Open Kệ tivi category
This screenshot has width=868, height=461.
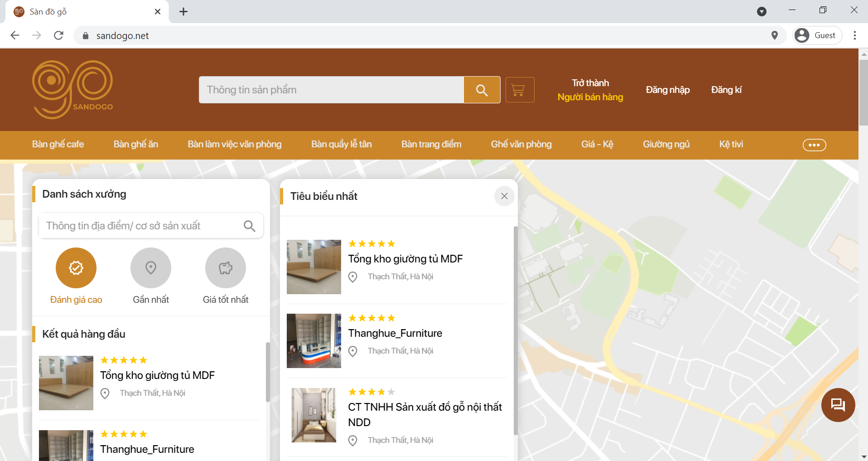pyautogui.click(x=731, y=144)
